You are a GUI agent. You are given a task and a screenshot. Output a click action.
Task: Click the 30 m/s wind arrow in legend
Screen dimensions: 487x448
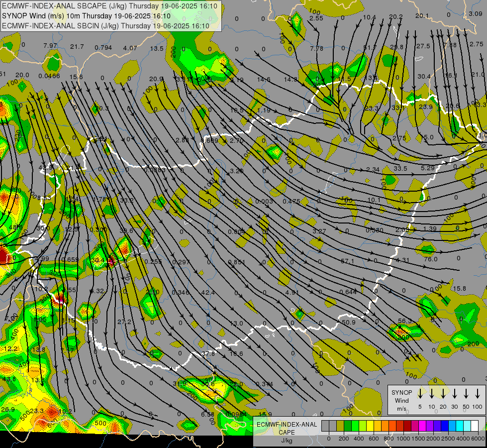454,394
